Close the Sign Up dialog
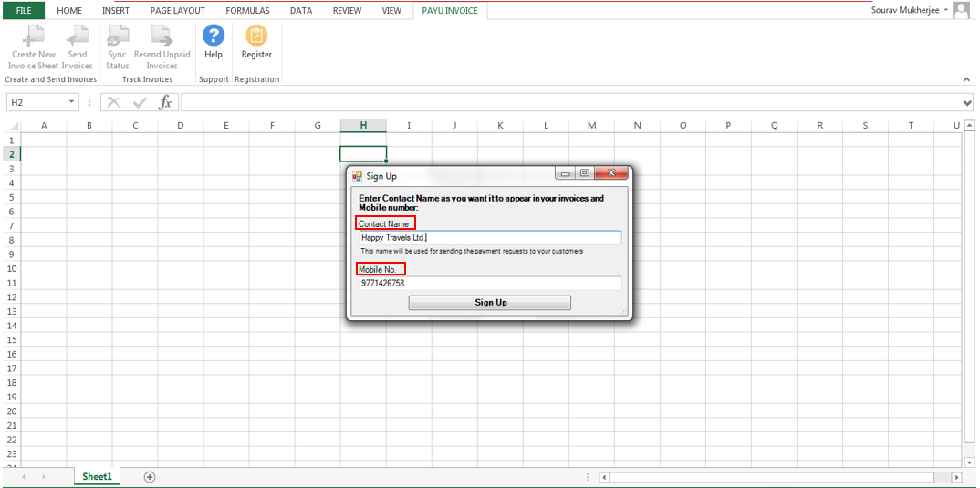 click(610, 173)
